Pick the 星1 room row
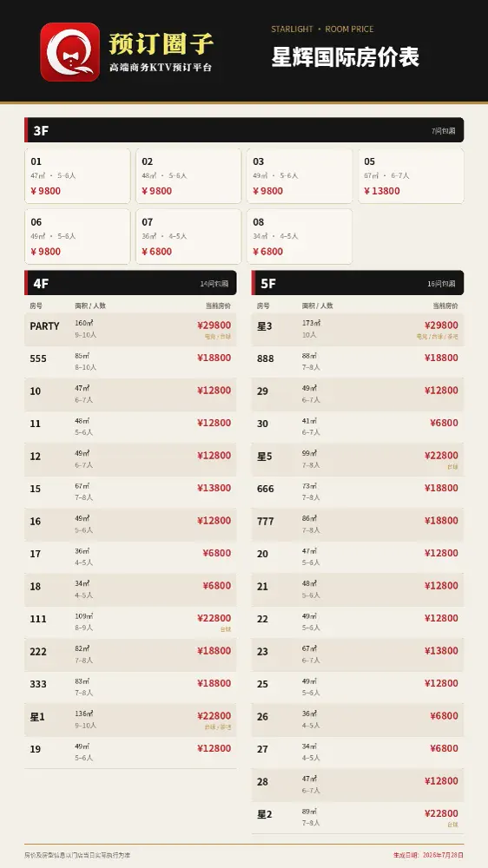Viewport: 488px width, 868px height. (130, 720)
